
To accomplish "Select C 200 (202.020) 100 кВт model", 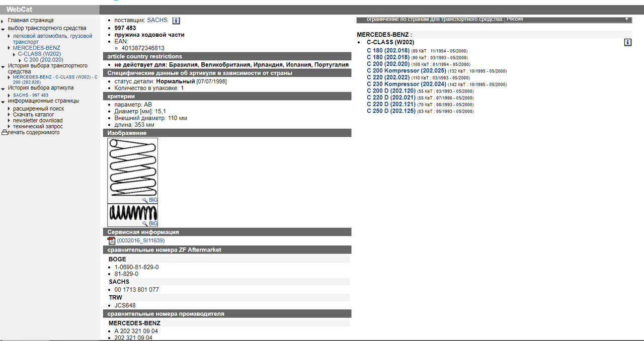I will point(388,64).
